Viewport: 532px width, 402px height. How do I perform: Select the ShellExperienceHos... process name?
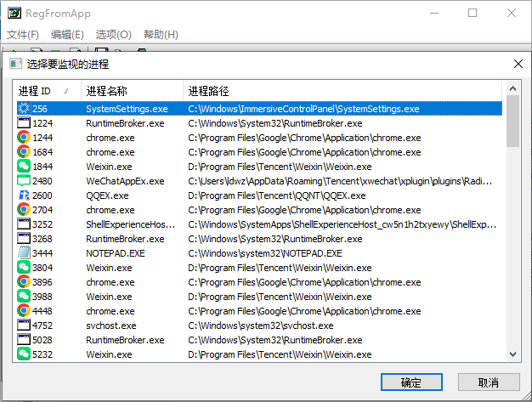click(131, 224)
